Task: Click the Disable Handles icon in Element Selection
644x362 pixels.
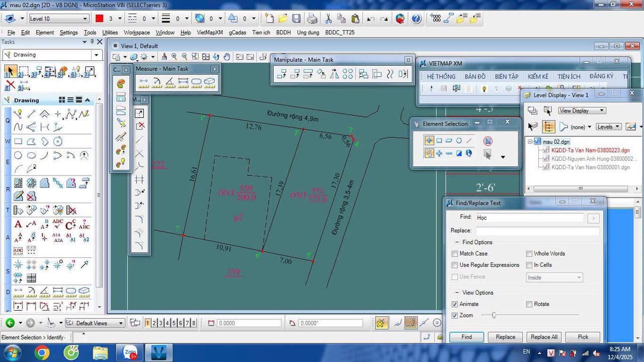Action: coord(487,141)
